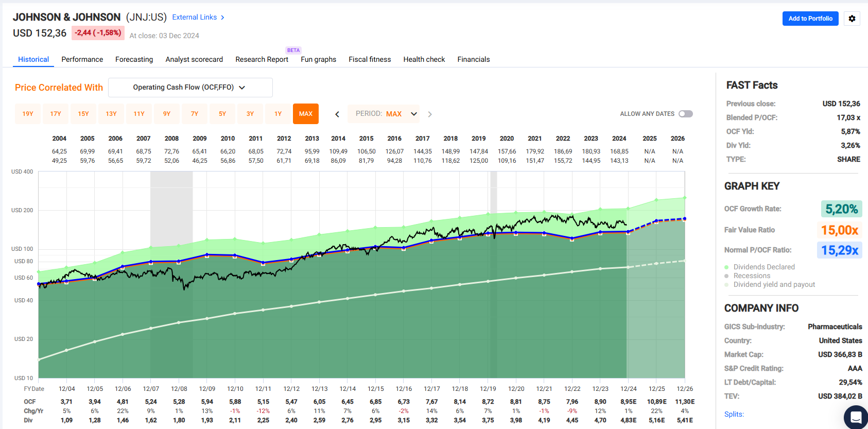Click the previous period left arrow

point(337,114)
